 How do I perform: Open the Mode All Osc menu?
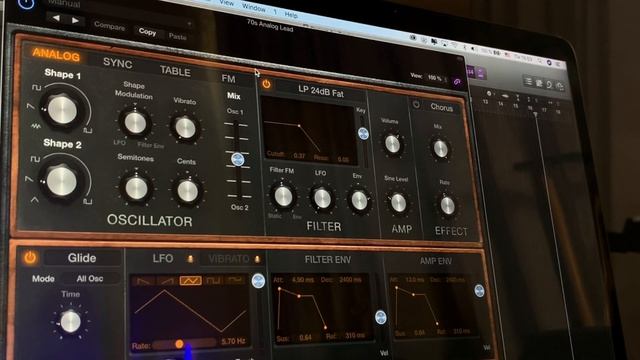click(90, 278)
